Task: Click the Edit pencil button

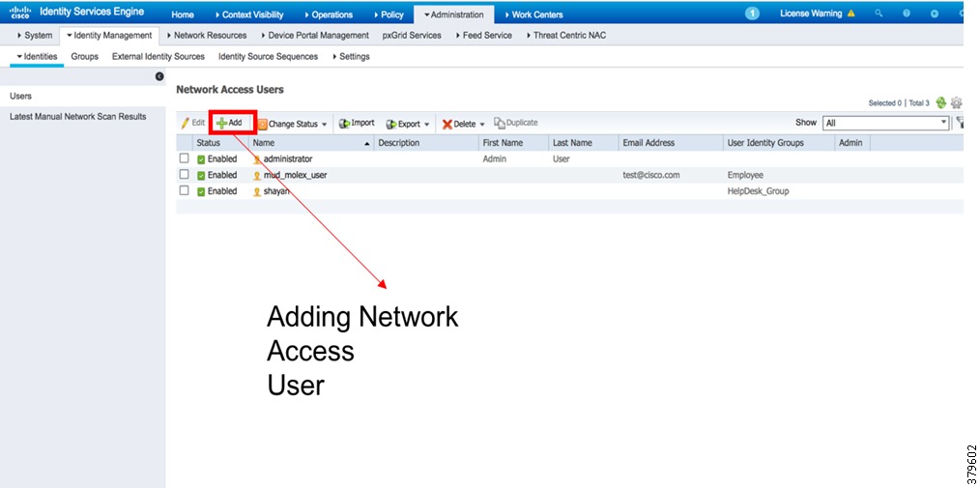Action: coord(193,123)
